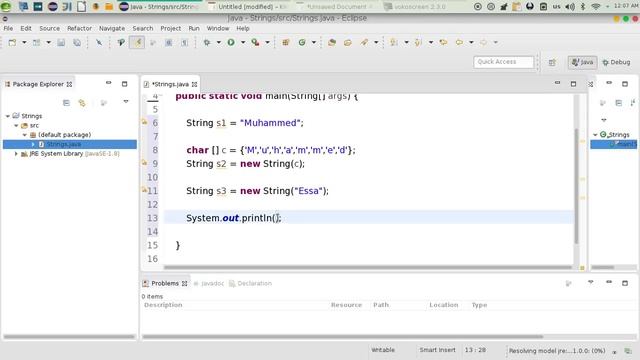The width and height of the screenshot is (640, 360).
Task: Open the Problems view menu triangle
Action: pos(591,282)
